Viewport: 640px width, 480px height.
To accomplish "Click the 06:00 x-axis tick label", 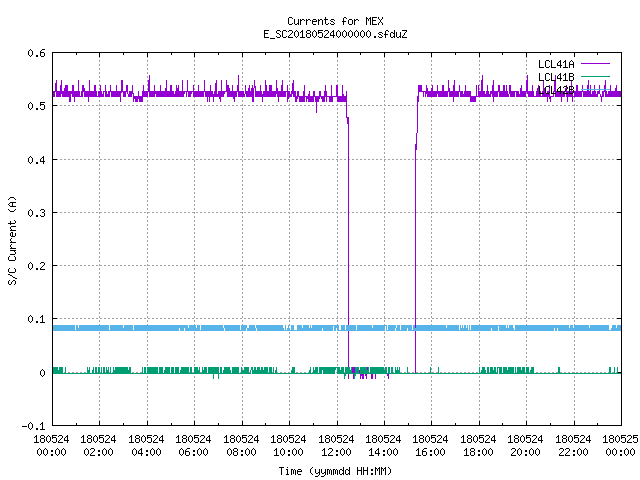I will point(193,452).
